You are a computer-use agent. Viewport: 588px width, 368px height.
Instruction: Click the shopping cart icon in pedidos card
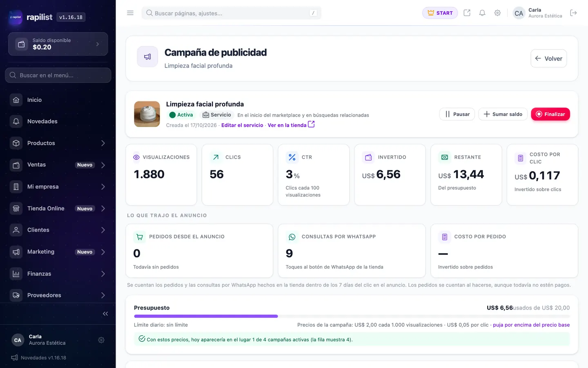pyautogui.click(x=140, y=237)
